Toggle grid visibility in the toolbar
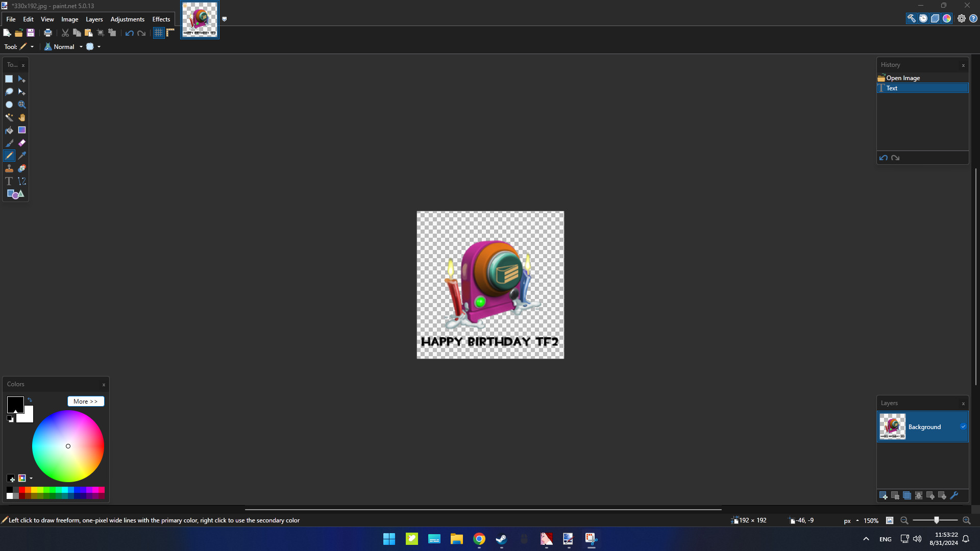Screen dimensions: 980x551 [x=159, y=33]
